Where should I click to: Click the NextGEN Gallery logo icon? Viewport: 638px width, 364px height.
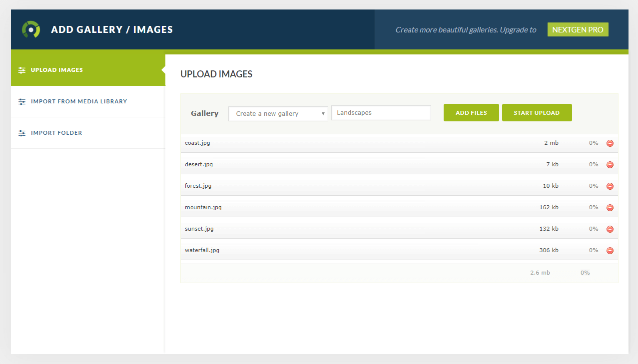30,29
